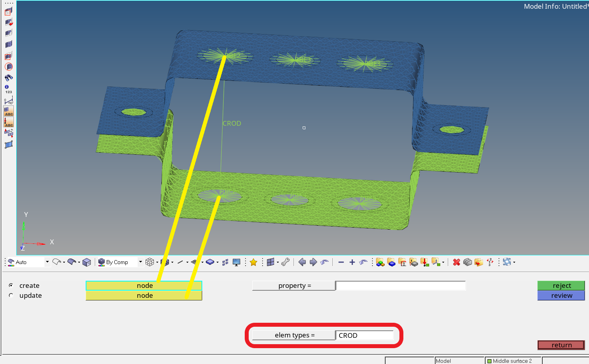
Task: Click the left arrow previous view icon
Action: (x=302, y=262)
